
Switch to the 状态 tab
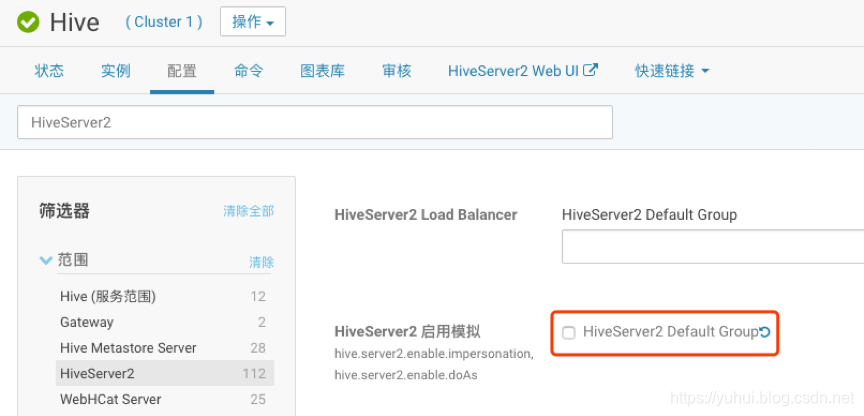pyautogui.click(x=49, y=71)
